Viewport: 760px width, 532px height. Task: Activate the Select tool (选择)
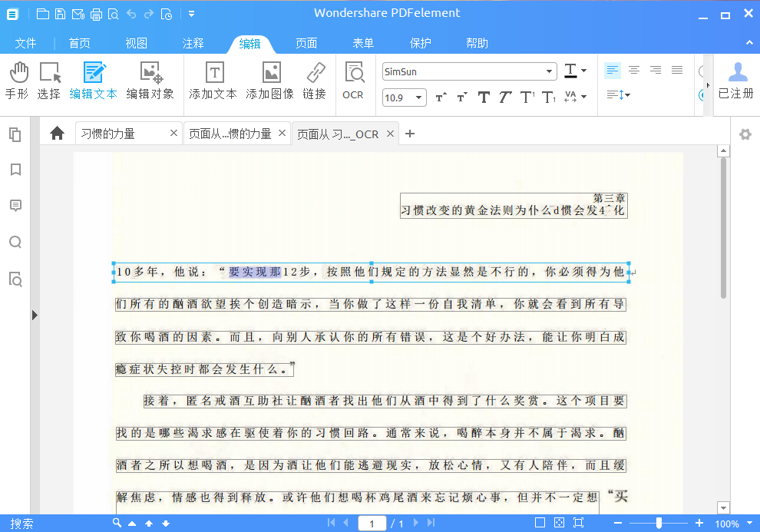click(x=49, y=81)
